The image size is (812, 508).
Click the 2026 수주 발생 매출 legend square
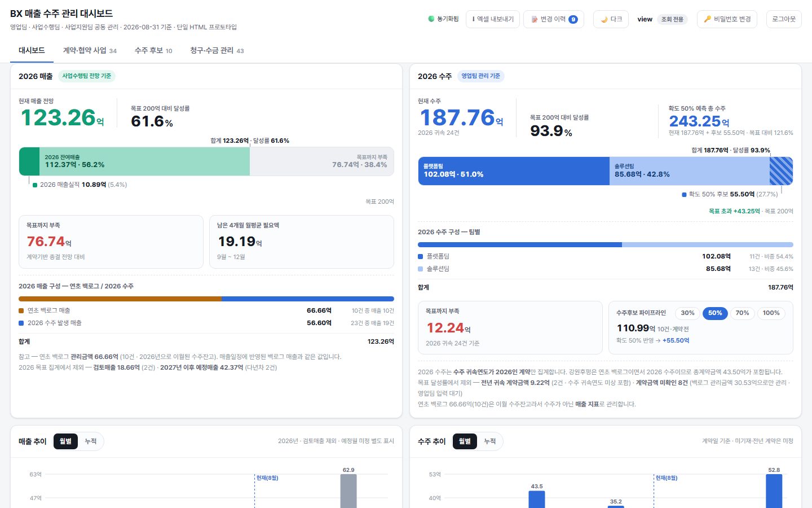click(x=21, y=323)
